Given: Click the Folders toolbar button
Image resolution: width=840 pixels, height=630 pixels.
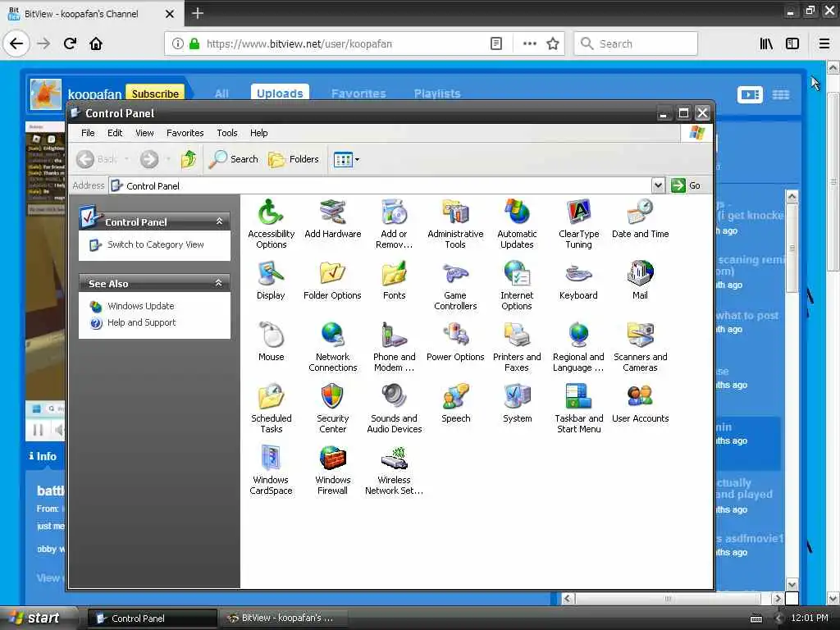Looking at the screenshot, I should coord(294,159).
